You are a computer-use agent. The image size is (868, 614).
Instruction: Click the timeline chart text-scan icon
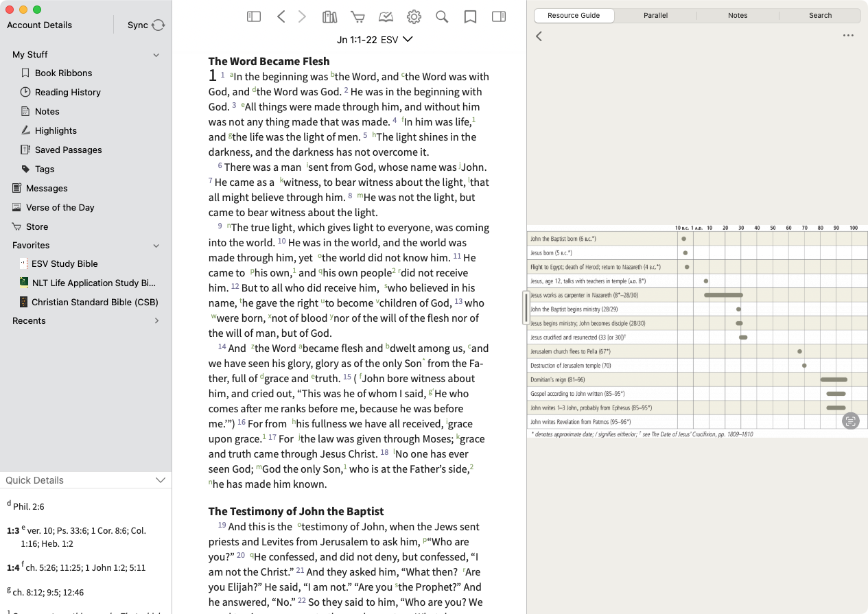pos(851,421)
